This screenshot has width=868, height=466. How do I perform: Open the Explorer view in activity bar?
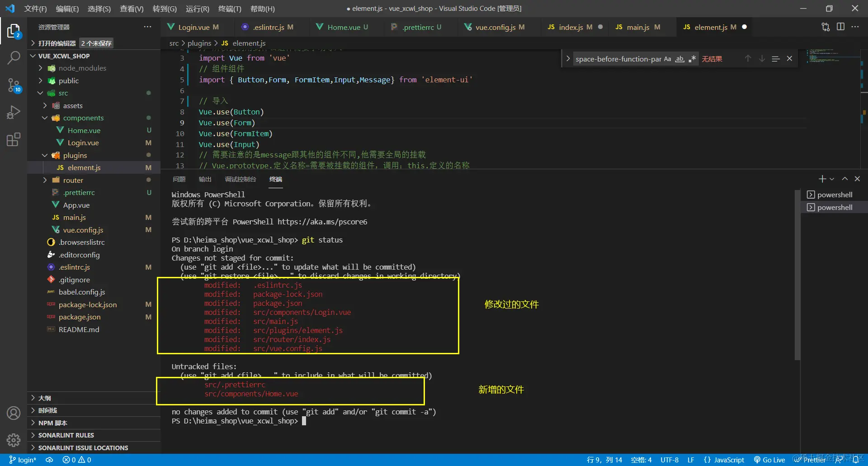point(14,31)
